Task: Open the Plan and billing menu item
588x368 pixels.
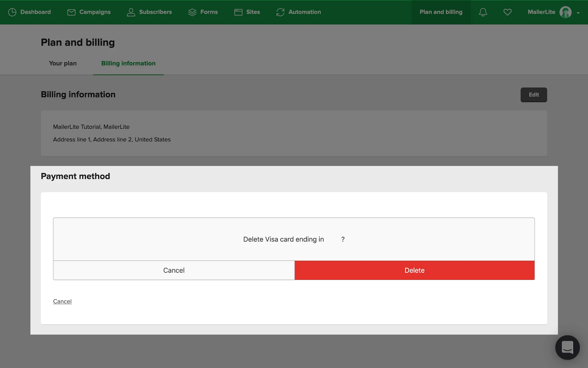Action: click(x=441, y=12)
